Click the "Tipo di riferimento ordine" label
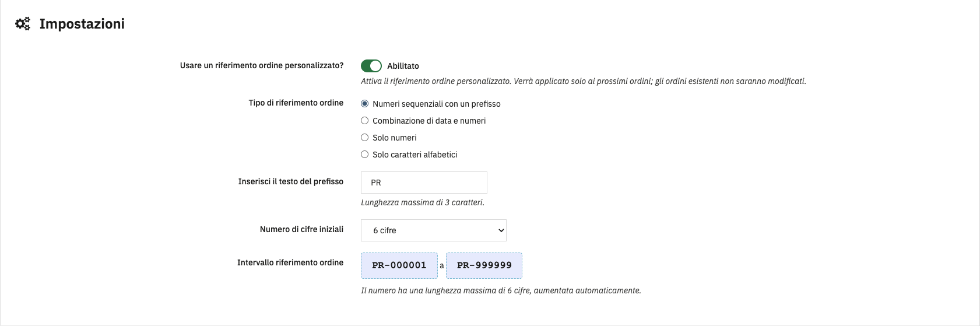The height and width of the screenshot is (326, 980). pyautogui.click(x=296, y=103)
